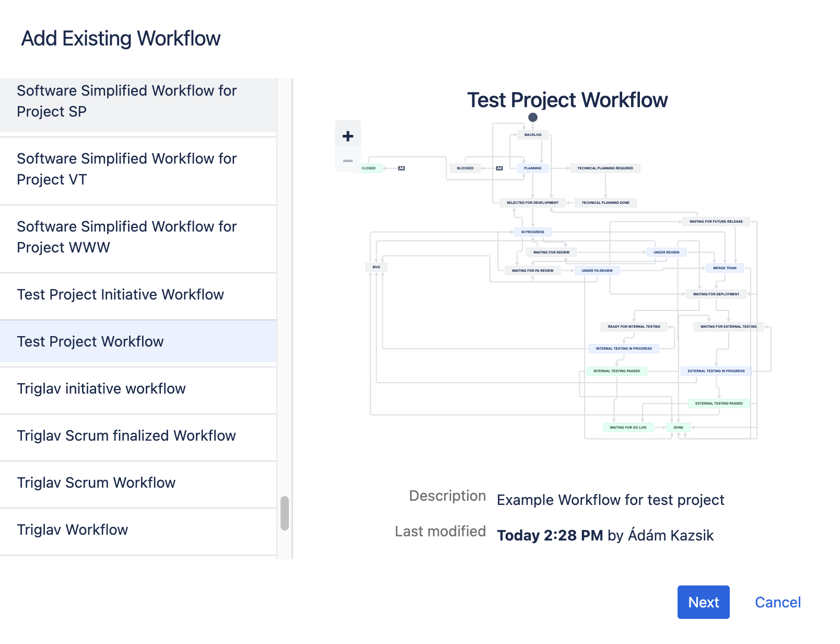The width and height of the screenshot is (840, 644).
Task: Select the IN PROGRESS status node
Action: click(532, 232)
